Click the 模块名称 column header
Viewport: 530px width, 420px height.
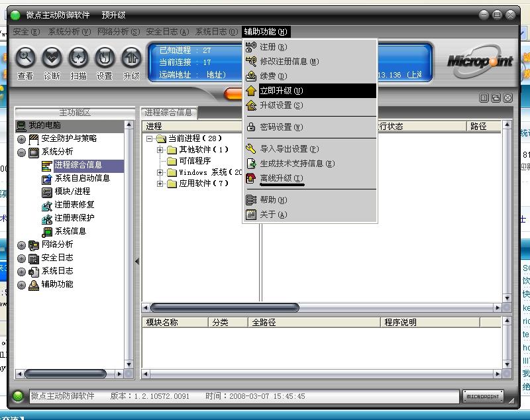tap(175, 323)
